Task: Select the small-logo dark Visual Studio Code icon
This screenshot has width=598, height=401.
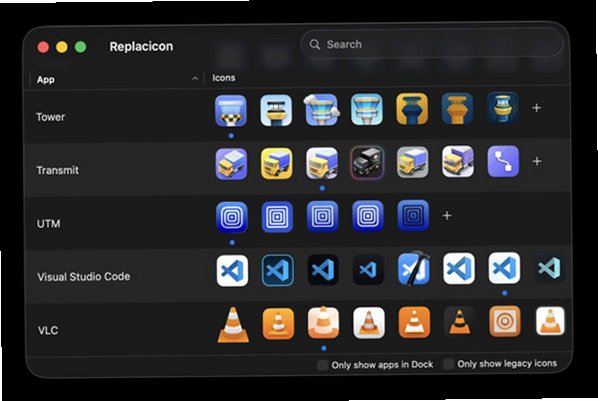Action: [368, 270]
